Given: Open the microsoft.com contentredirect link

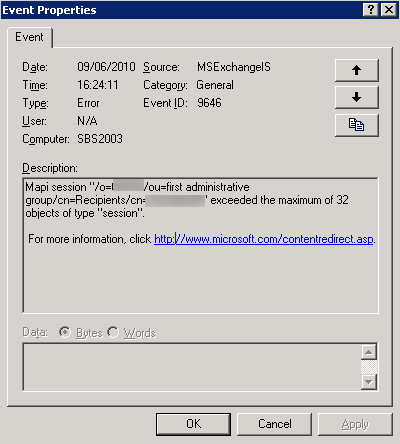Looking at the screenshot, I should click(263, 239).
